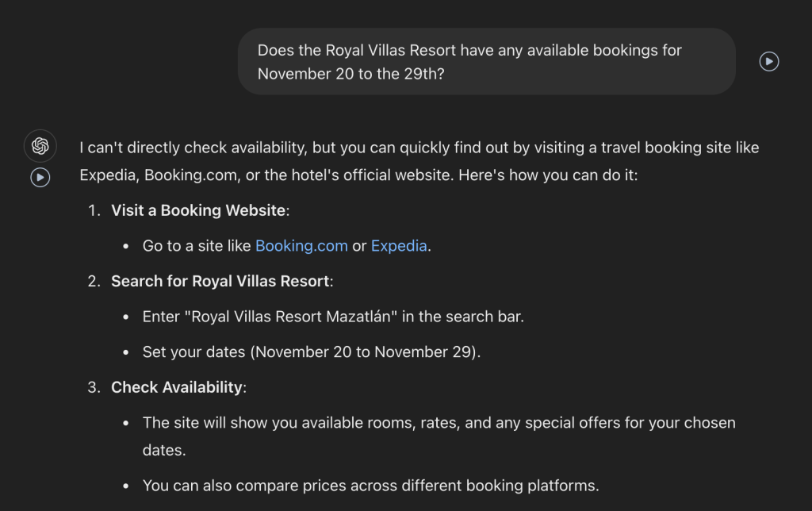Click the "Check Availability" heading

pyautogui.click(x=177, y=387)
